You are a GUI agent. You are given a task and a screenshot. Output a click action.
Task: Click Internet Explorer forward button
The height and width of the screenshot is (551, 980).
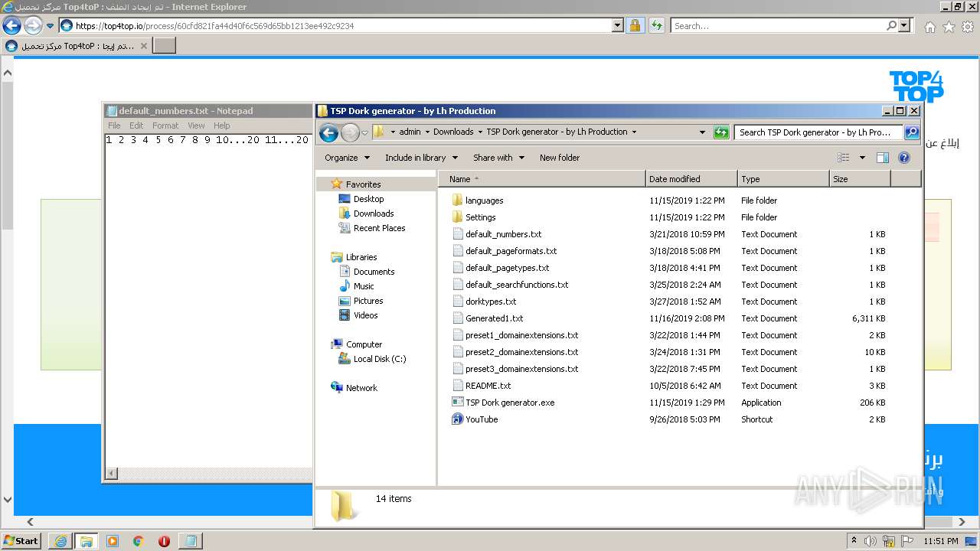click(33, 25)
